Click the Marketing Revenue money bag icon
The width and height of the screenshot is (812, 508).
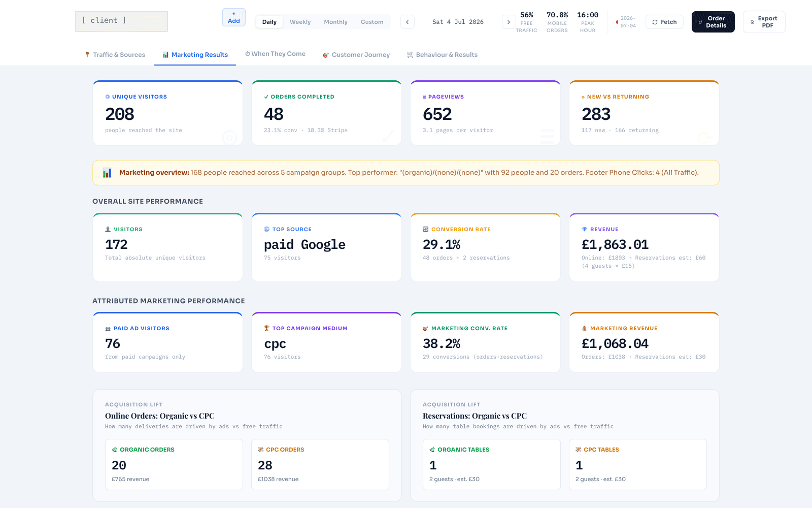pyautogui.click(x=584, y=328)
